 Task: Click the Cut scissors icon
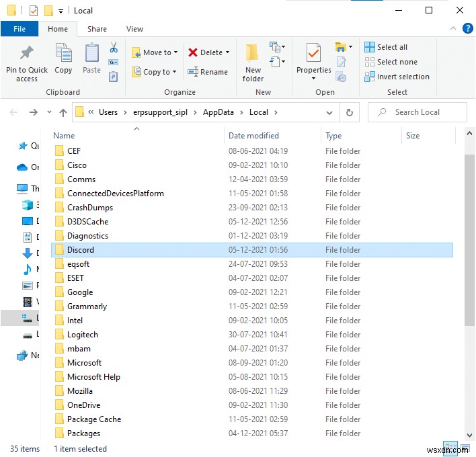pyautogui.click(x=114, y=47)
